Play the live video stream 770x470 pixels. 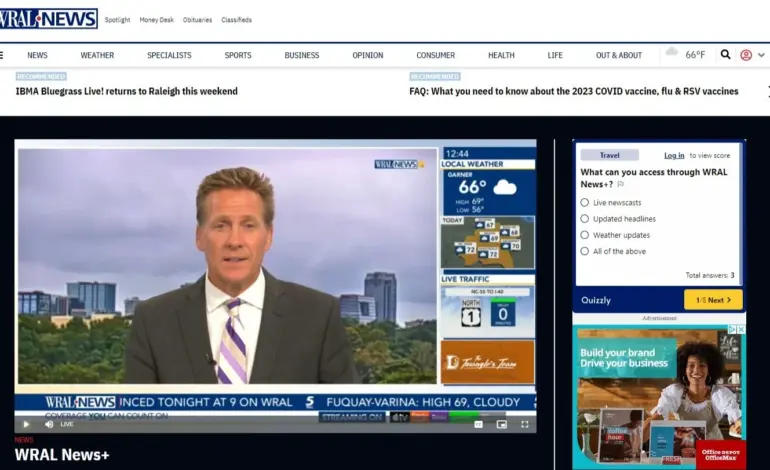click(27, 424)
